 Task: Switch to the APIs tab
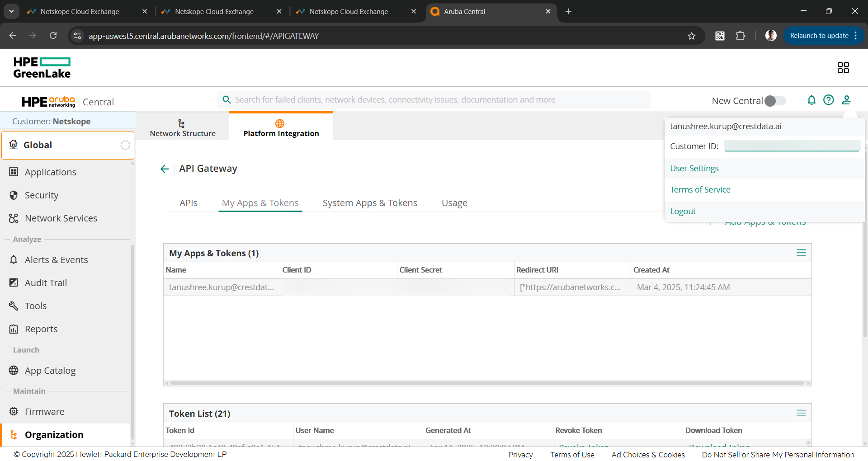point(189,203)
